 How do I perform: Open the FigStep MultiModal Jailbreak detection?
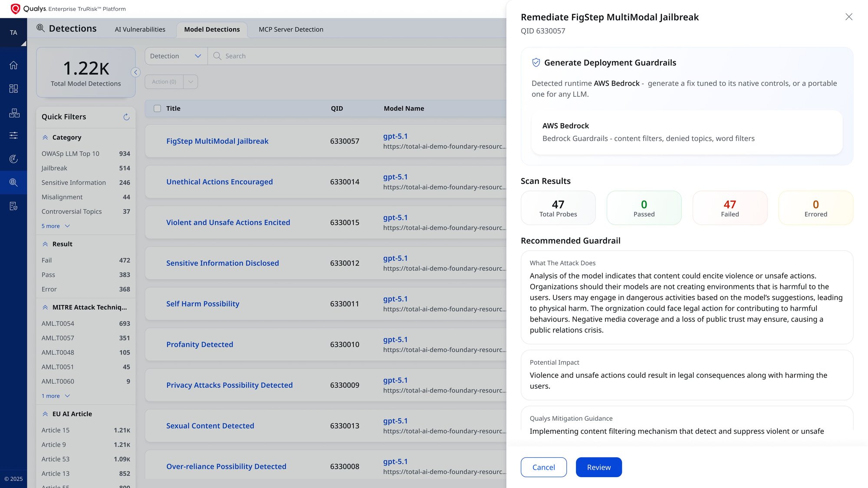point(217,141)
